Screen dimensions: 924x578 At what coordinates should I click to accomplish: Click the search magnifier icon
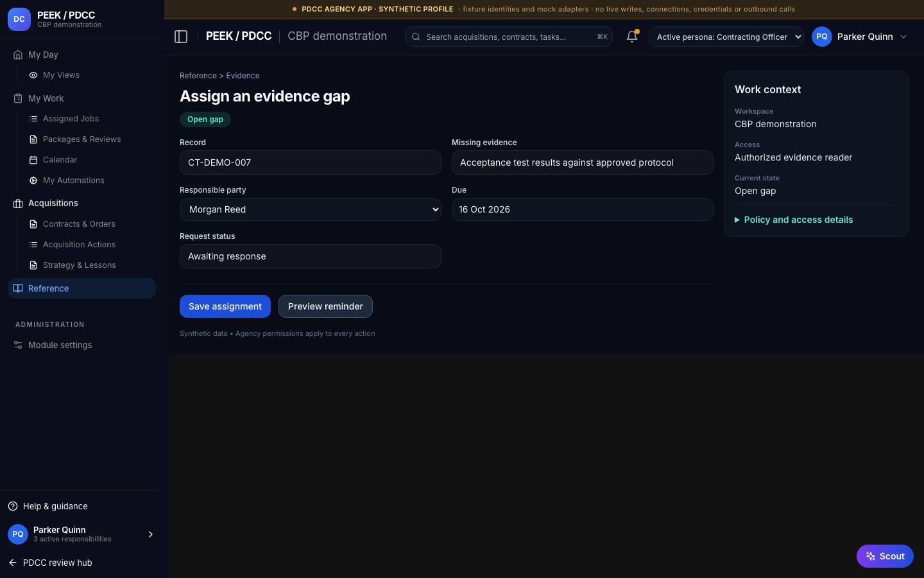[x=416, y=37]
